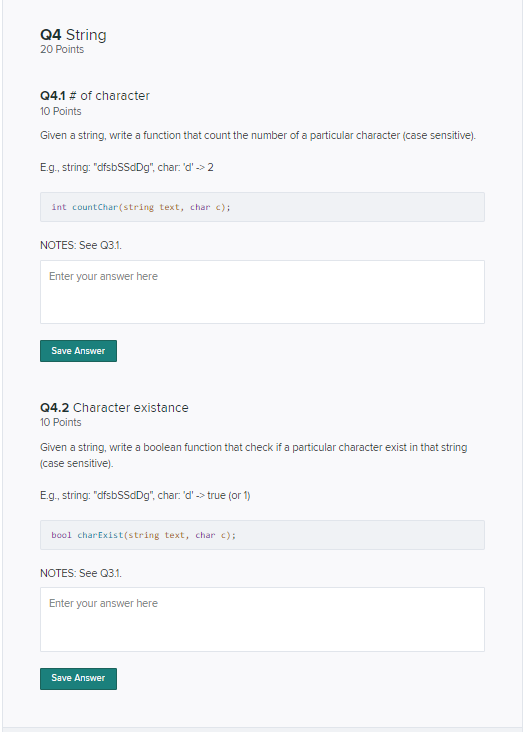525x732 pixels.
Task: Click the '20 Points' label
Action: tap(62, 49)
